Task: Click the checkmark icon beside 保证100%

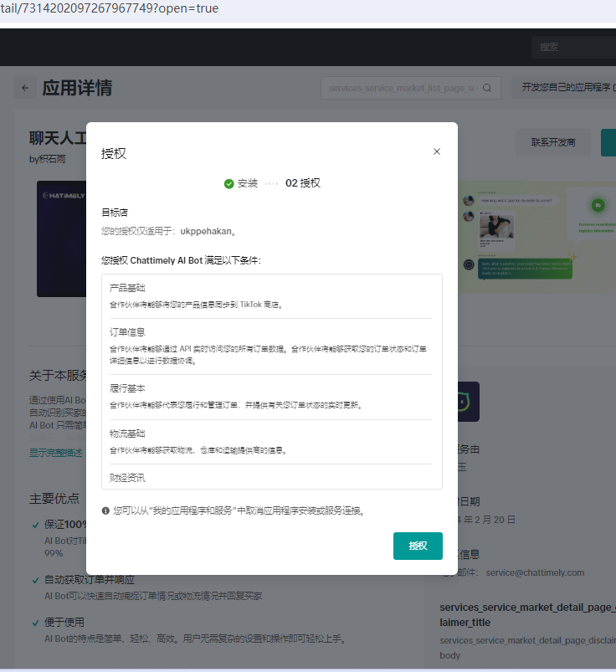Action: point(36,525)
